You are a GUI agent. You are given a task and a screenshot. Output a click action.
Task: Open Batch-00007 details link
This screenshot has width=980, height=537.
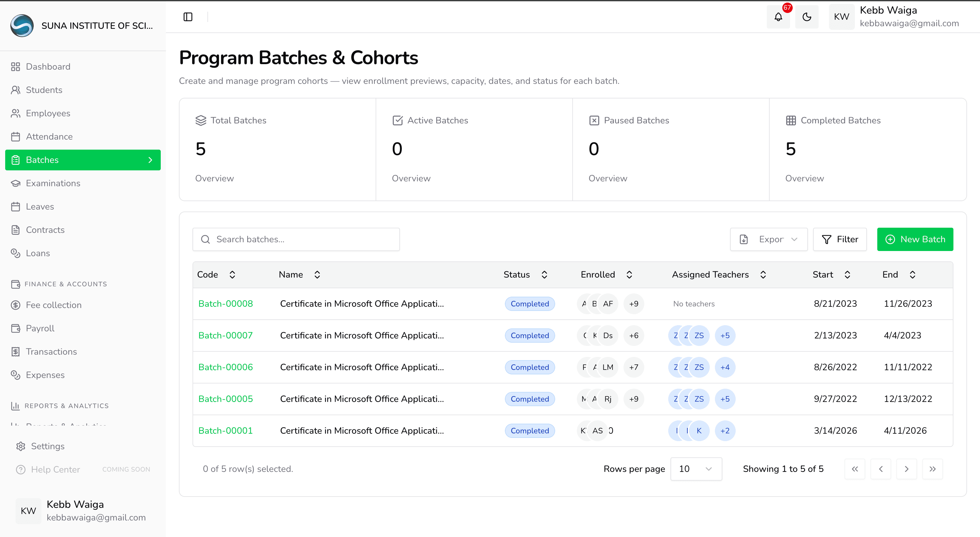[x=225, y=335]
